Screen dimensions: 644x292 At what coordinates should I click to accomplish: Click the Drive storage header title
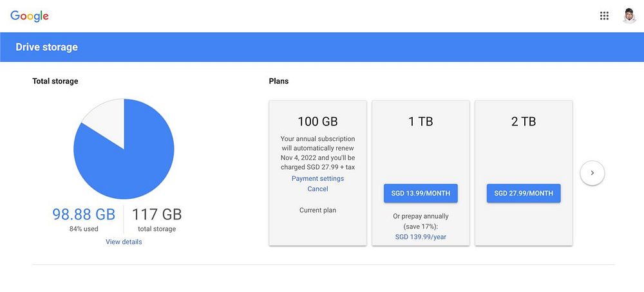click(x=46, y=47)
